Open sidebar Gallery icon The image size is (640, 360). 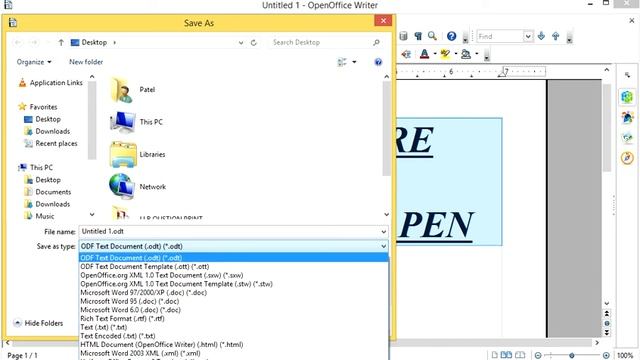tap(627, 138)
